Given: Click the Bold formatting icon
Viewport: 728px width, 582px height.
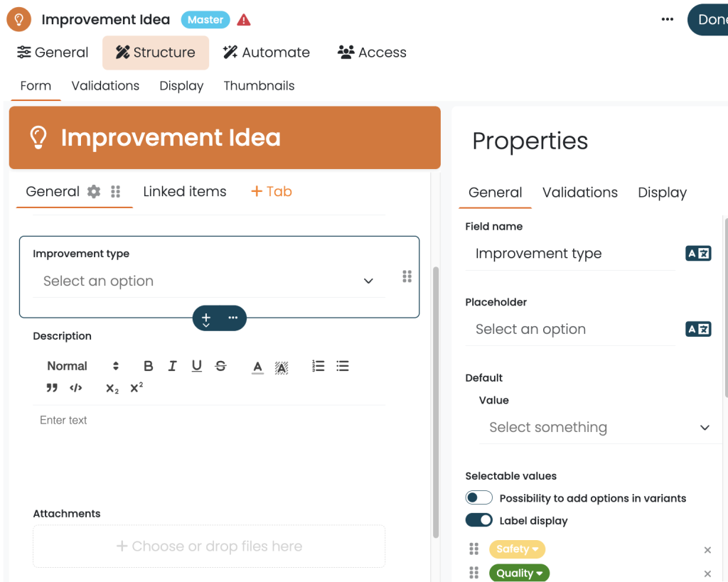Looking at the screenshot, I should coord(148,366).
